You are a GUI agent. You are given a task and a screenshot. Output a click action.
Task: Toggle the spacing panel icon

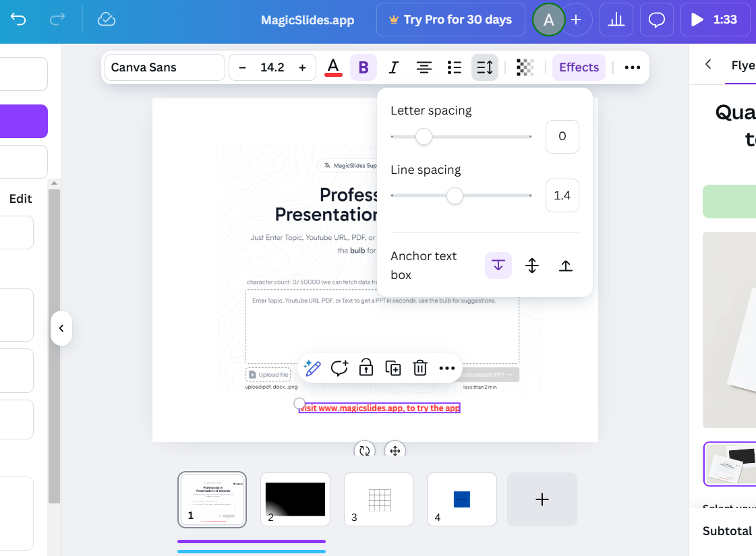coord(484,67)
